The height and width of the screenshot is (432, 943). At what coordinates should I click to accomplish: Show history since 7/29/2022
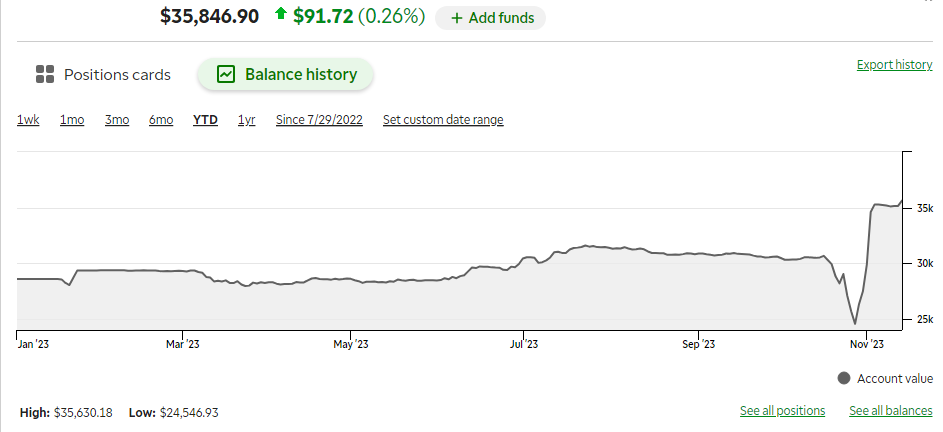pyautogui.click(x=319, y=120)
